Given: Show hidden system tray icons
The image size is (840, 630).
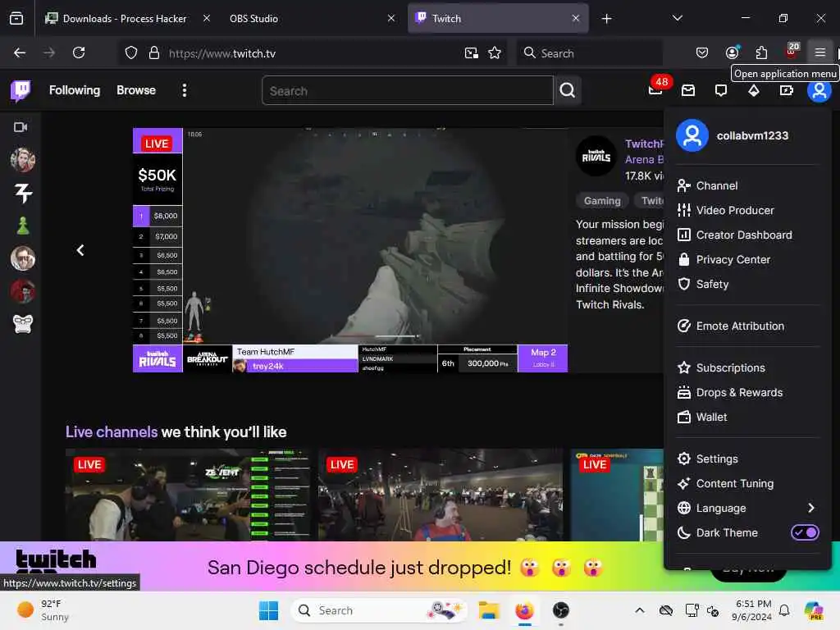Looking at the screenshot, I should 639,610.
